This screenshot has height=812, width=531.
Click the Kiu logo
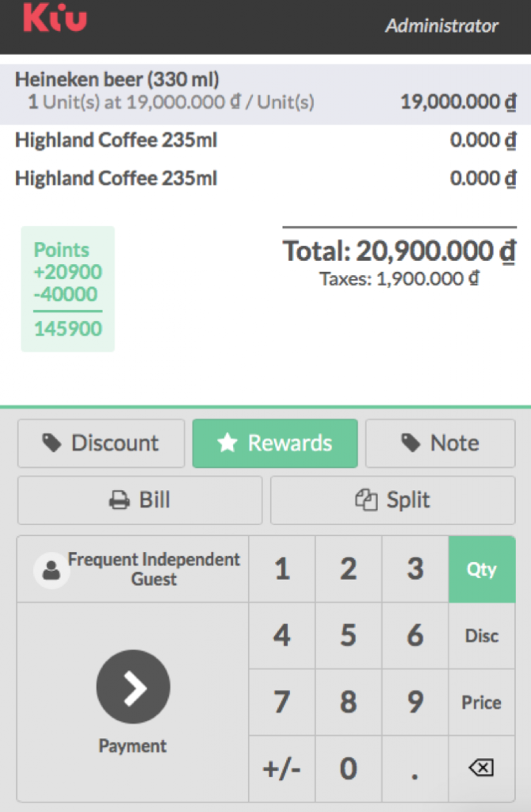pos(55,17)
